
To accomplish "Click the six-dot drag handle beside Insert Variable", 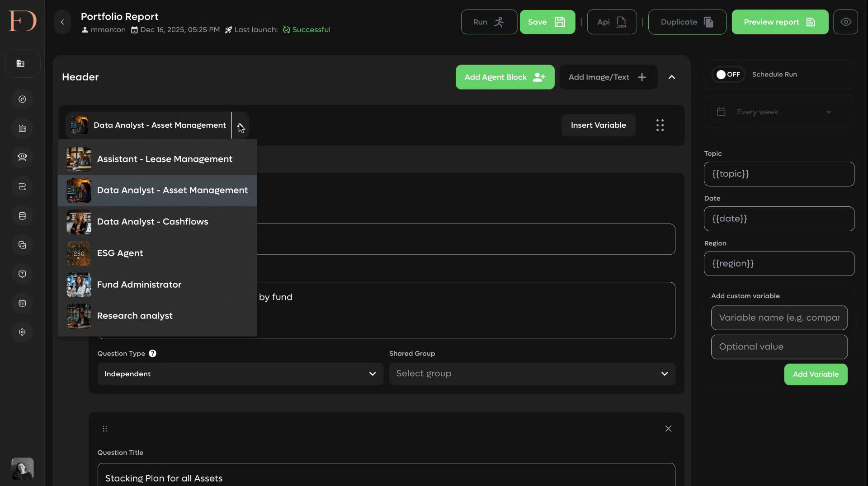I will pyautogui.click(x=660, y=125).
